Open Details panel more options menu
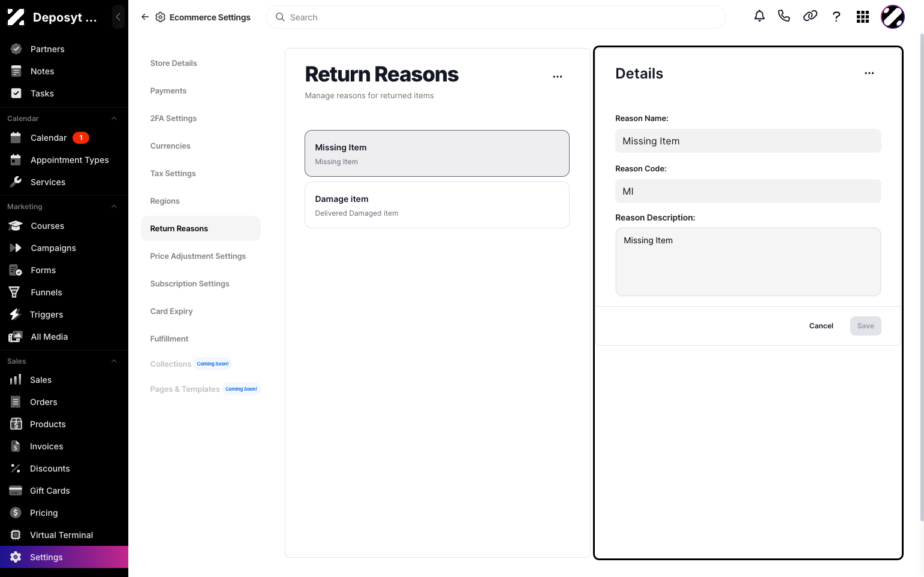The width and height of the screenshot is (924, 577). coord(869,73)
